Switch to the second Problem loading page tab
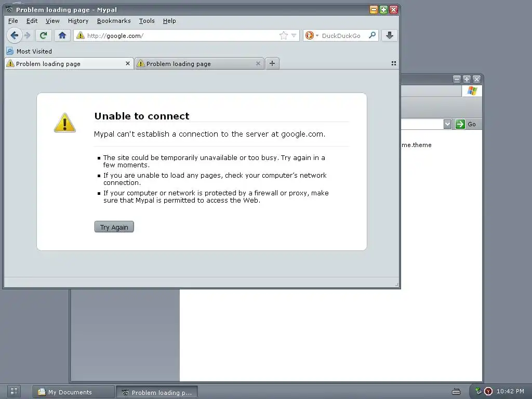532x399 pixels. 199,63
